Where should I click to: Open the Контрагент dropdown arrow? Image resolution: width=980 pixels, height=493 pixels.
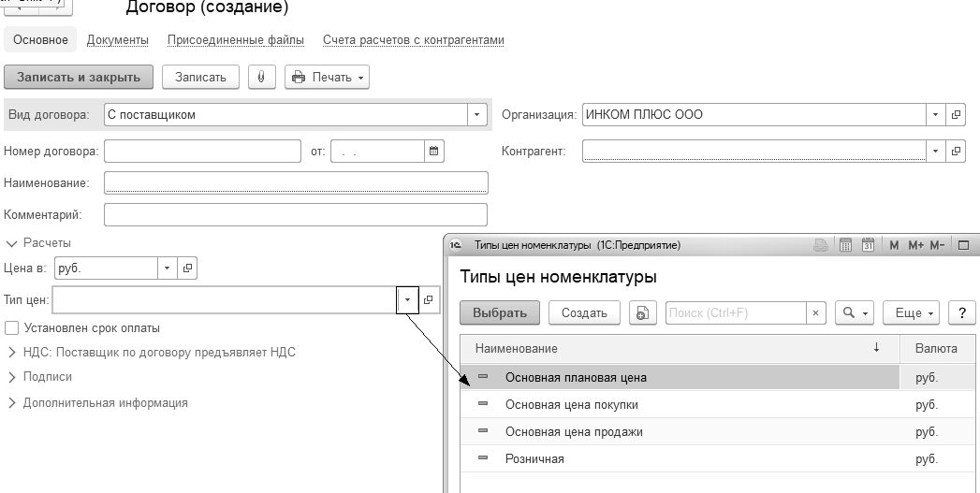click(x=936, y=152)
